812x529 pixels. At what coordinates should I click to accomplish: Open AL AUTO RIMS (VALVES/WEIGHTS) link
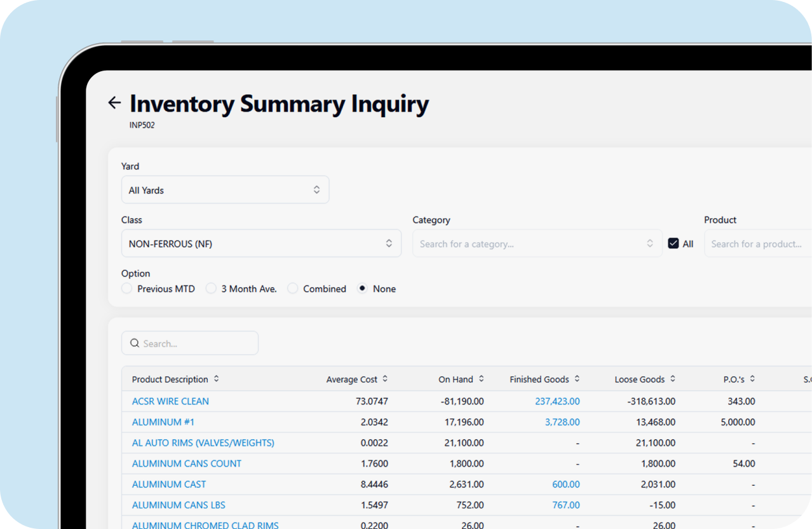coord(203,443)
